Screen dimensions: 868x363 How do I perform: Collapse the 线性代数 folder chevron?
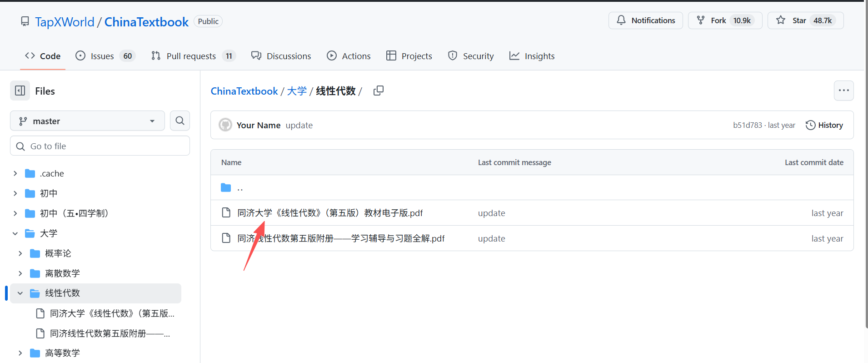[x=20, y=293]
